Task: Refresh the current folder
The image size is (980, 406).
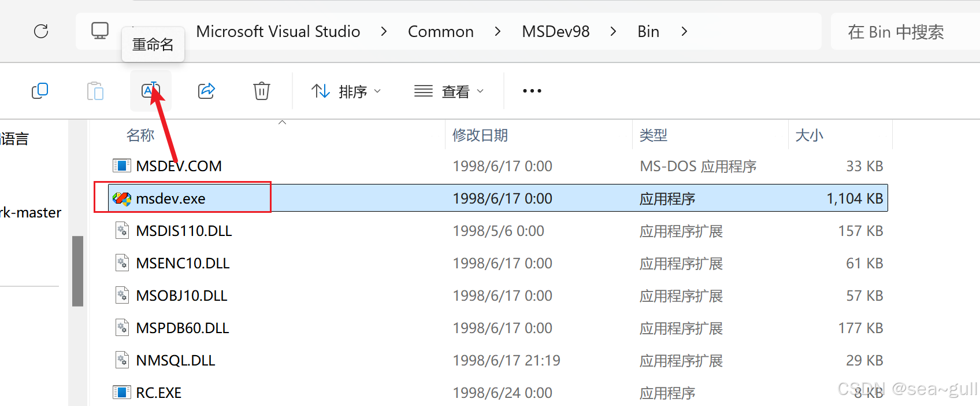Action: coord(41,31)
